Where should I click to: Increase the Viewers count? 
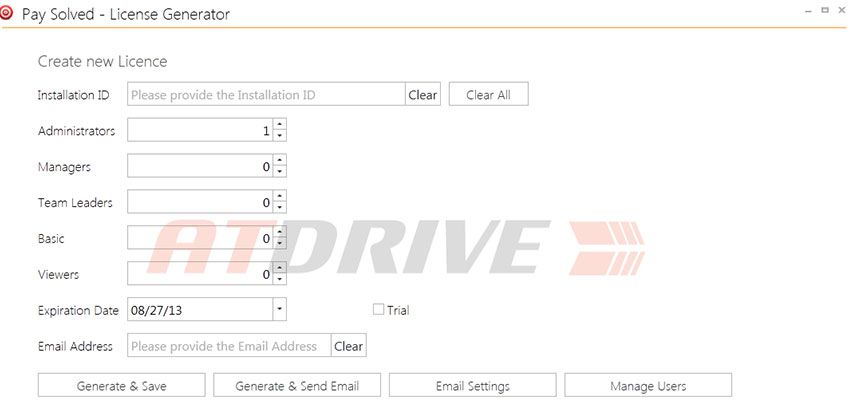click(280, 267)
